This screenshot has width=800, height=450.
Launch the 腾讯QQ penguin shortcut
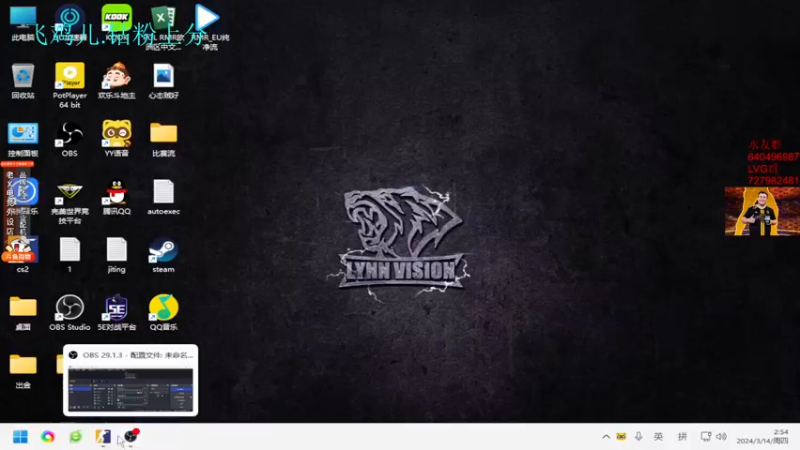(x=116, y=197)
